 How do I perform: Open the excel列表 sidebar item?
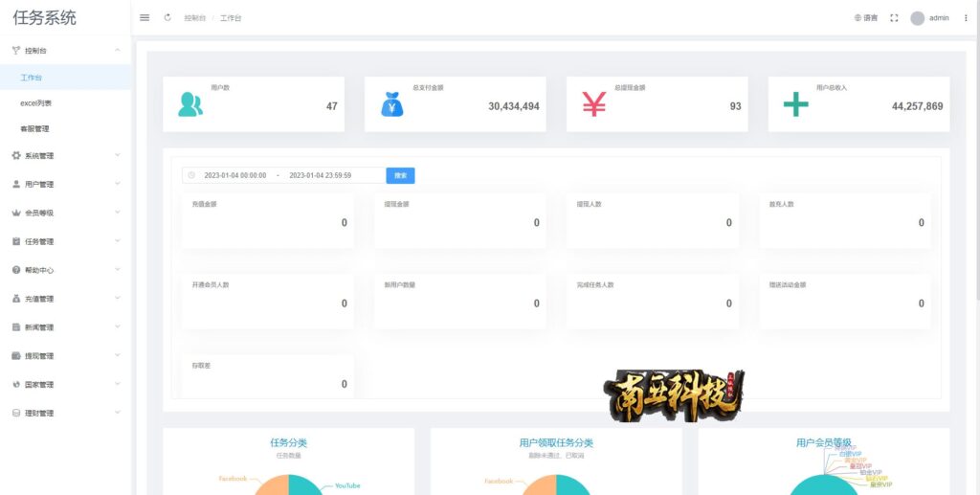[x=66, y=103]
